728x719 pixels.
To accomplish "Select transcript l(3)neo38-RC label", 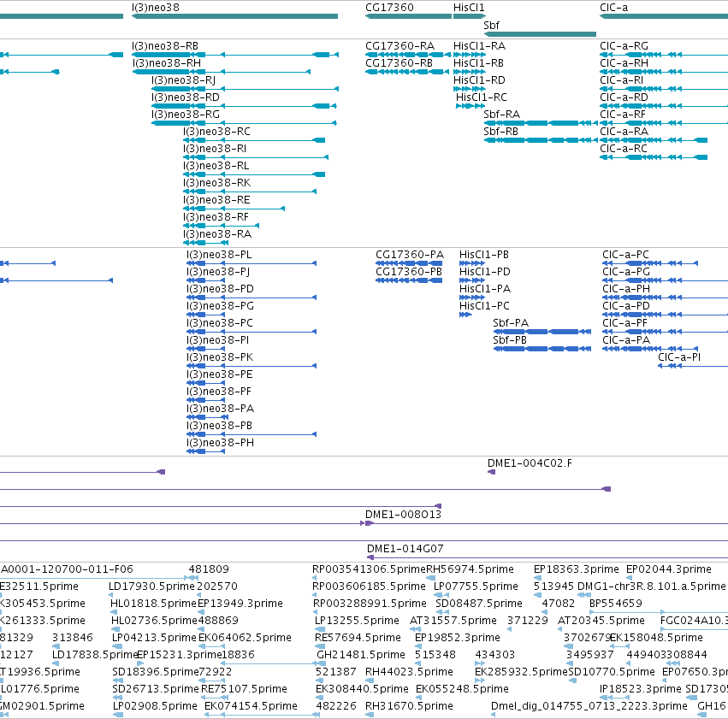I will 216,132.
